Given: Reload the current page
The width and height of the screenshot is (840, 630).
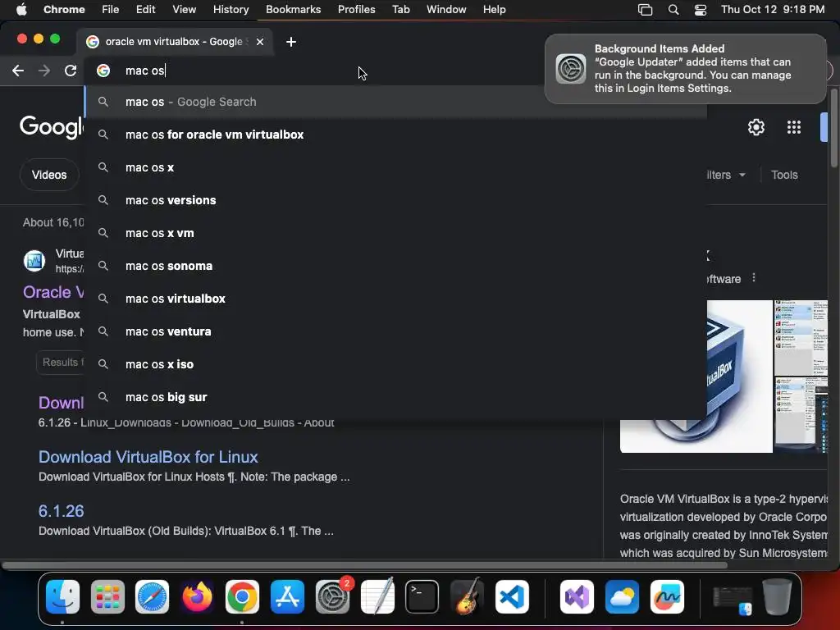Looking at the screenshot, I should tap(71, 71).
